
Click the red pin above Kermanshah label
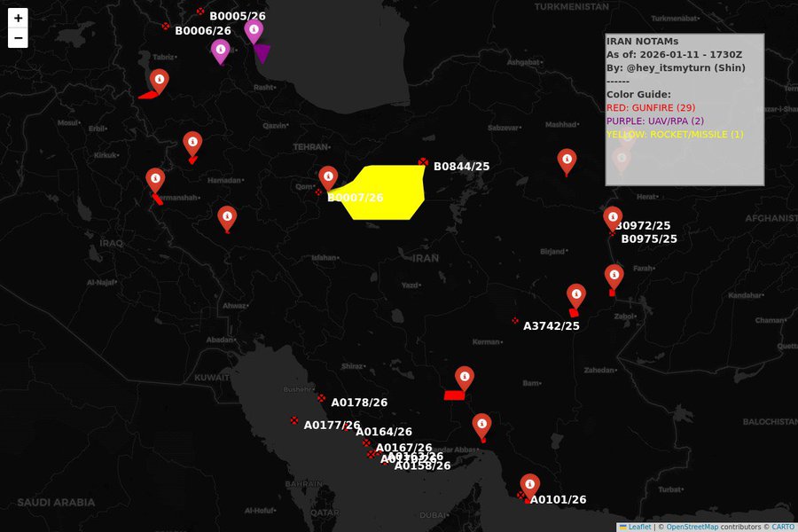[155, 181]
